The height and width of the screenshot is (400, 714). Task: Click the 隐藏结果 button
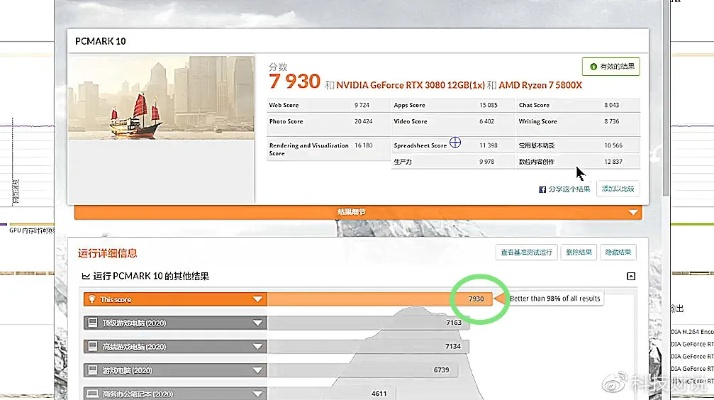tap(618, 253)
